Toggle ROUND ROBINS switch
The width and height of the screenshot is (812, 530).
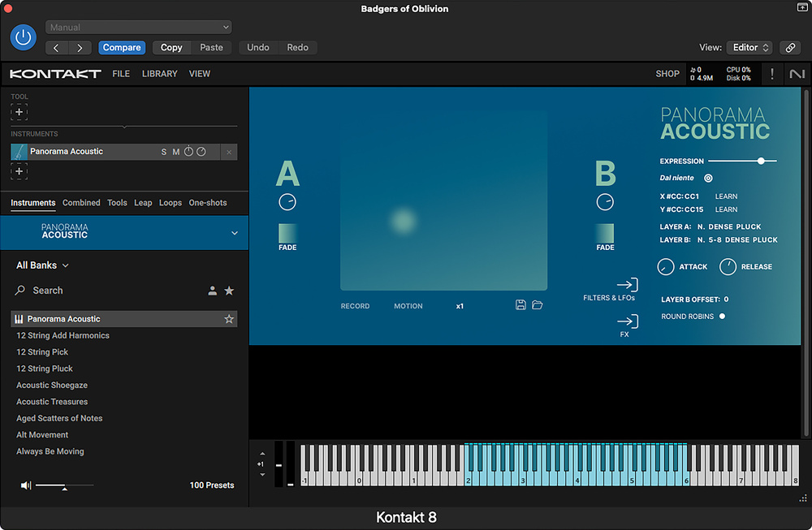tap(722, 317)
